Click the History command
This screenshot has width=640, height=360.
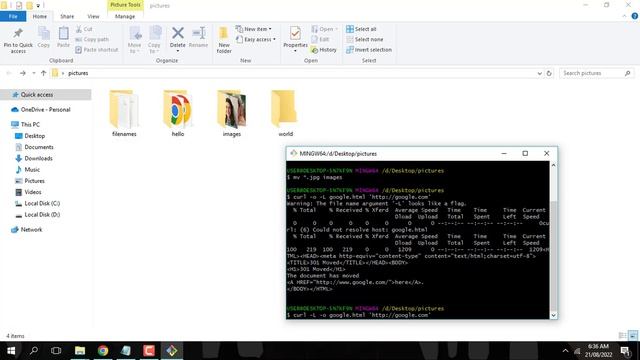pyautogui.click(x=324, y=49)
